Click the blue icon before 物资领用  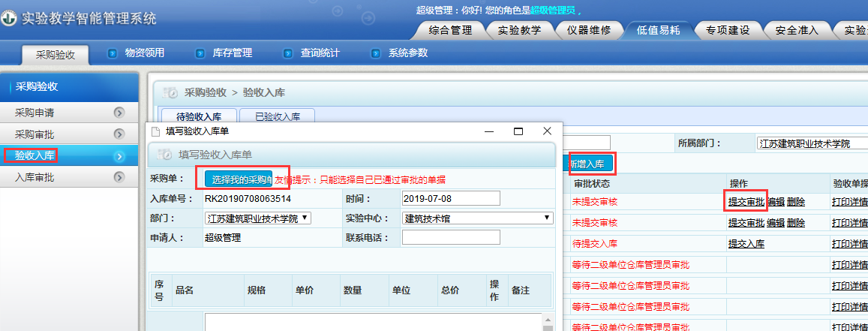[x=113, y=54]
